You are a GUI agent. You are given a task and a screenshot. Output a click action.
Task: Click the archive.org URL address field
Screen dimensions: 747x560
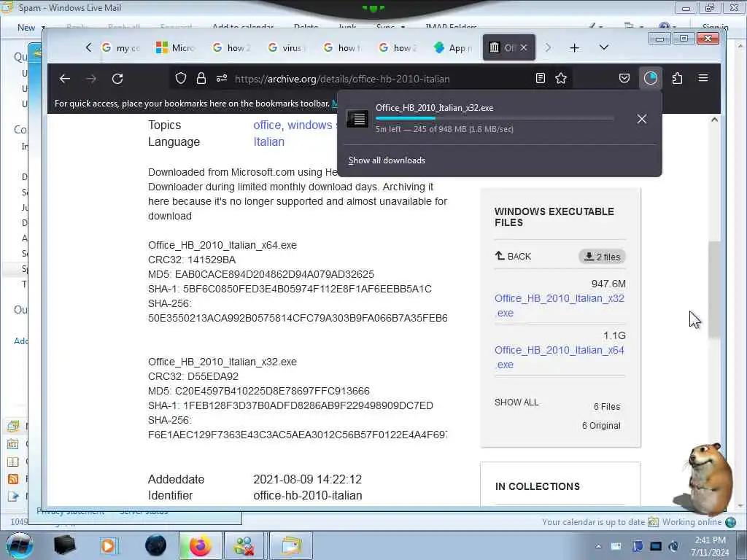342,79
